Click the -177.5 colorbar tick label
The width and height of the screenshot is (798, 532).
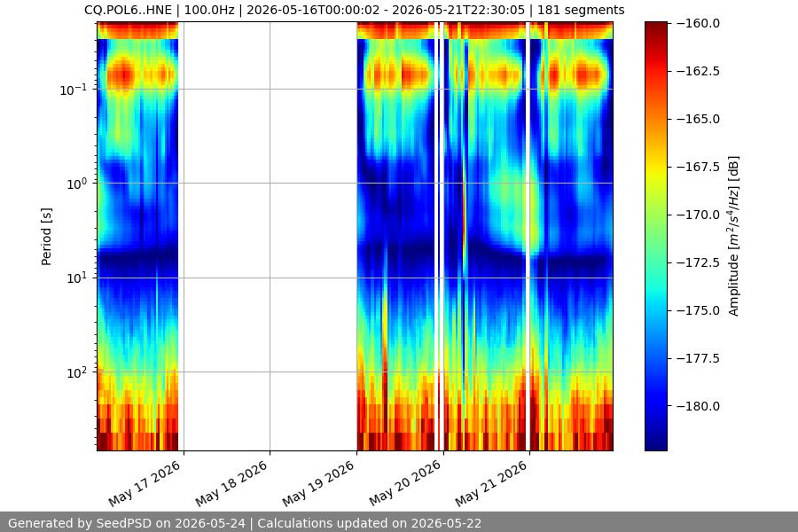tap(699, 358)
